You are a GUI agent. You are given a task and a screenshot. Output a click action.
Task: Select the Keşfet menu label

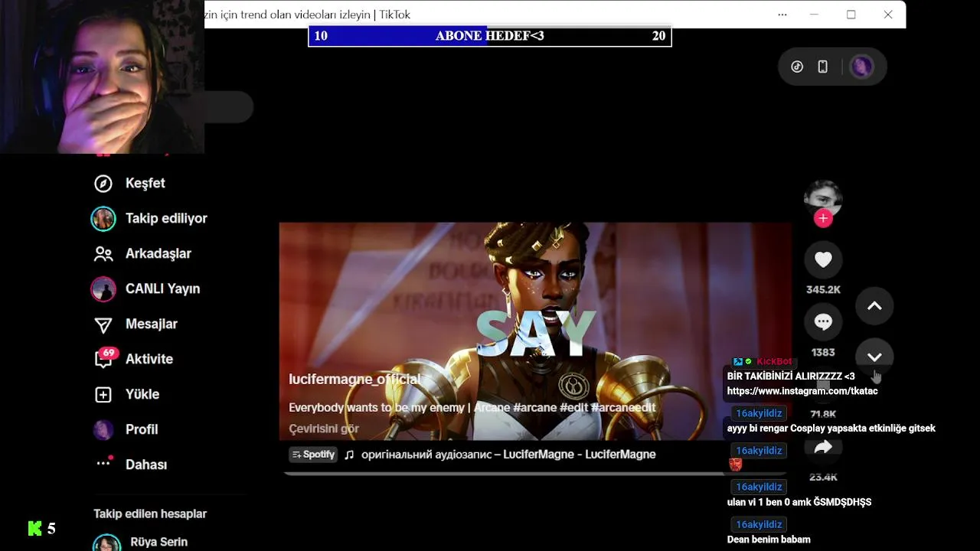tap(145, 183)
